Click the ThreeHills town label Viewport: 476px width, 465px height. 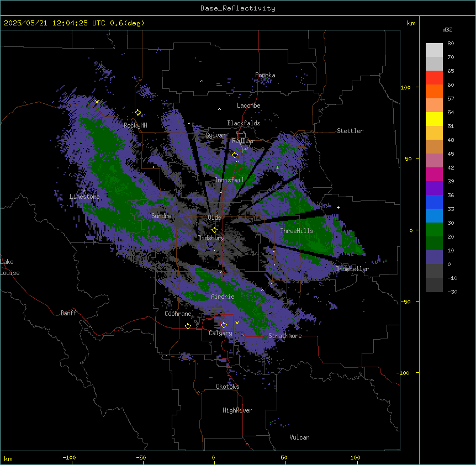click(x=297, y=231)
